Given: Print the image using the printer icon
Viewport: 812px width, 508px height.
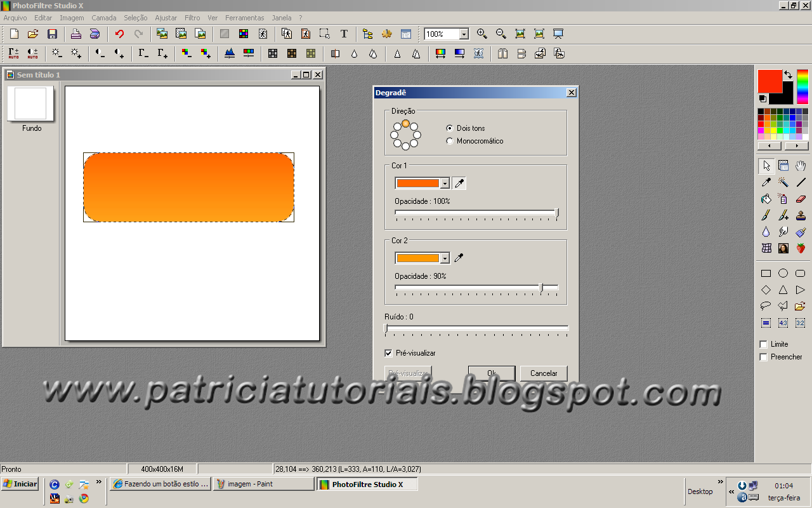Looking at the screenshot, I should pyautogui.click(x=76, y=34).
